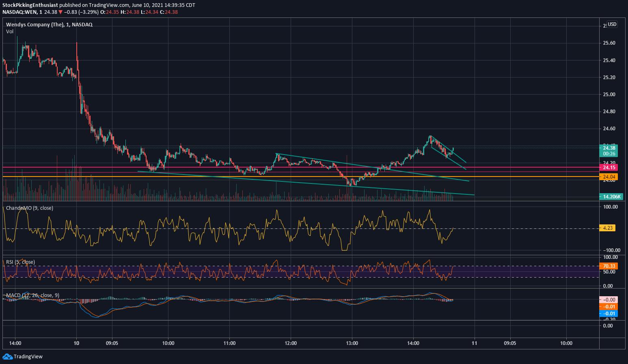Click the 25.20 price axis label
The image size is (628, 364).
pos(609,78)
